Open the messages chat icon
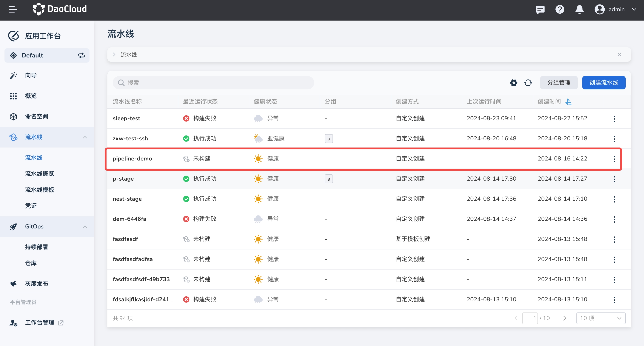 click(540, 9)
